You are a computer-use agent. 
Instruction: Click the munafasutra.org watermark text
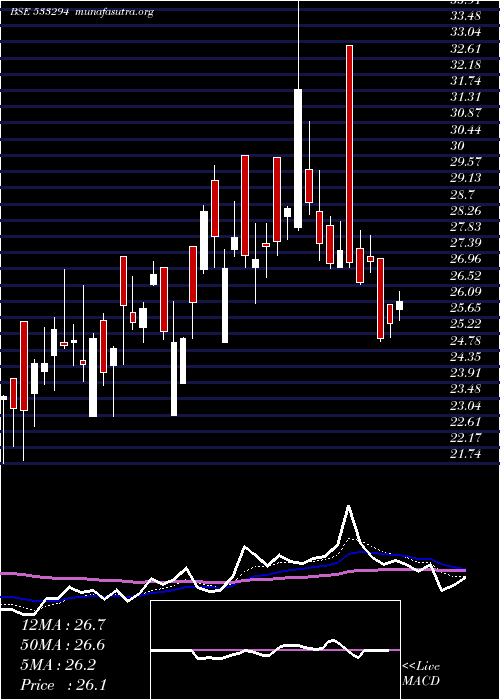point(115,12)
